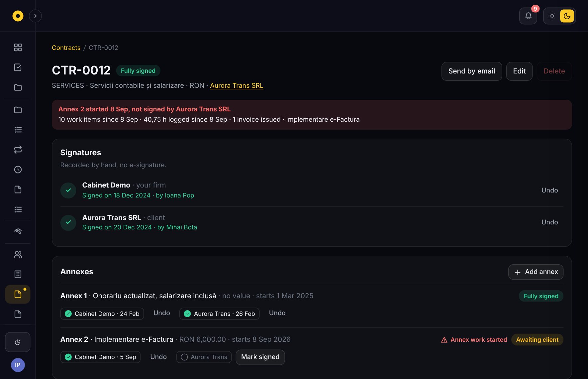Mark Annex 2 as signed
Screen dimensions: 588x379
pyautogui.click(x=260, y=357)
